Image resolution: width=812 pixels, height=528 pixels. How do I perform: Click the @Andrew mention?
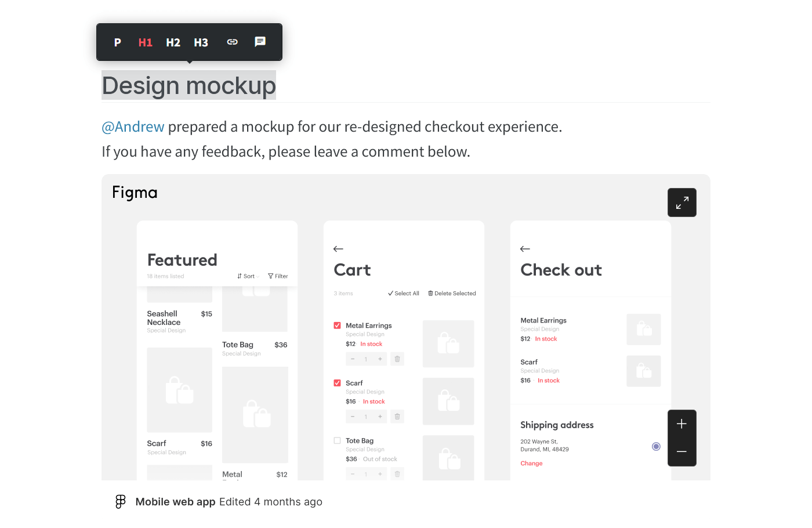133,126
